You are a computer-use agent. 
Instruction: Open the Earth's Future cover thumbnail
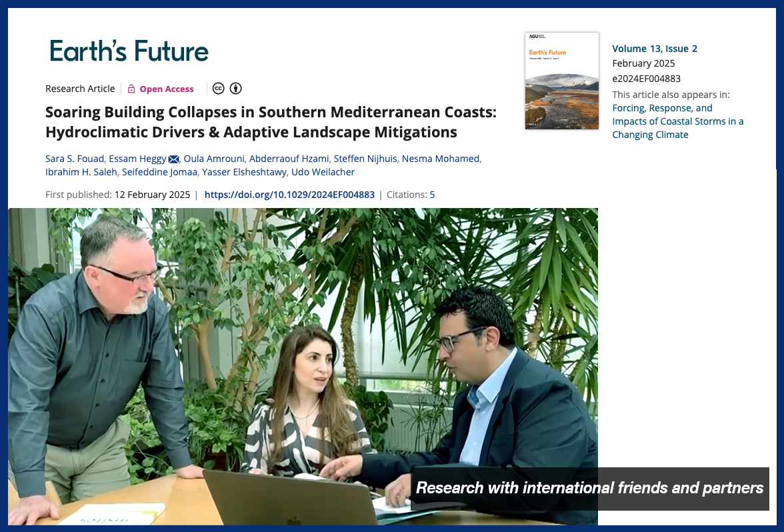tap(561, 81)
